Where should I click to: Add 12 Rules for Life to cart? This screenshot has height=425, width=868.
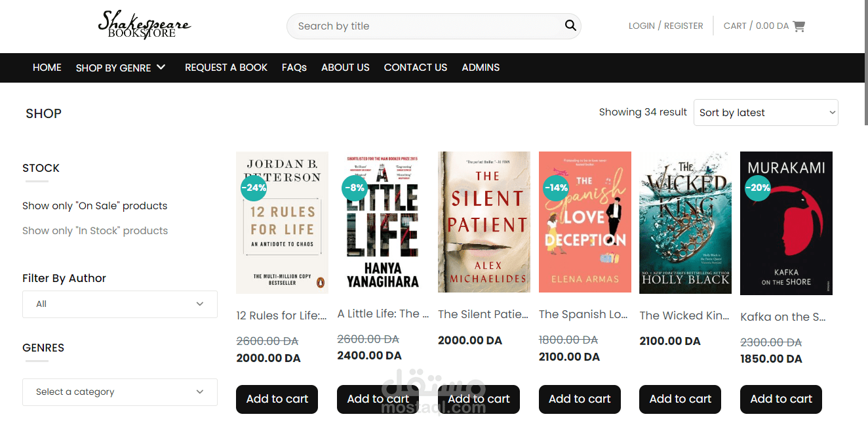[277, 399]
